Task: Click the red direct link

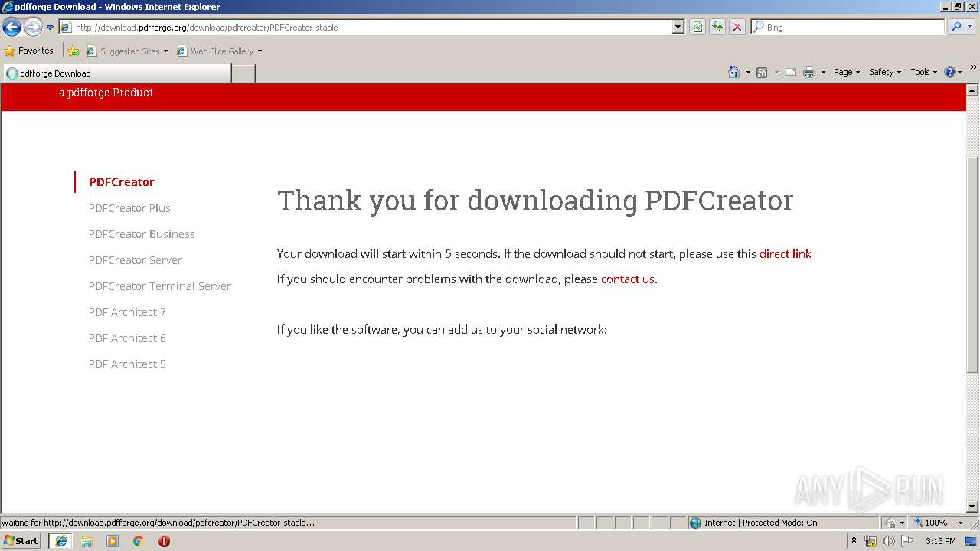Action: pyautogui.click(x=785, y=254)
